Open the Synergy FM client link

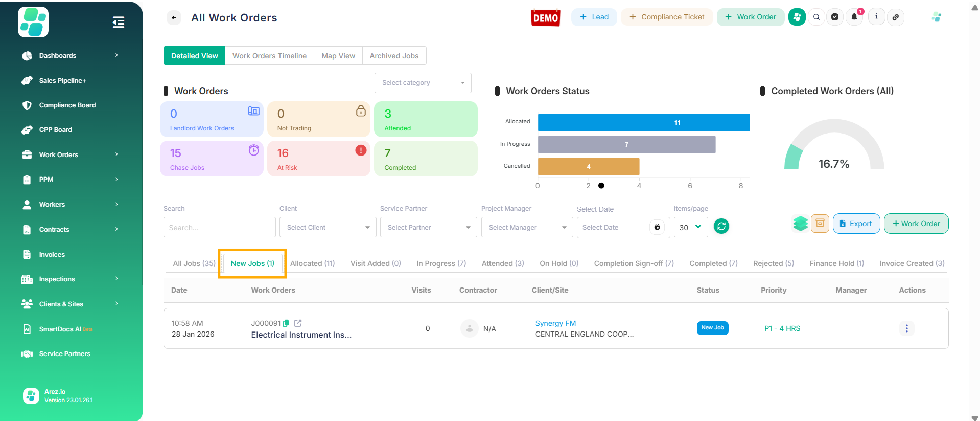point(555,323)
